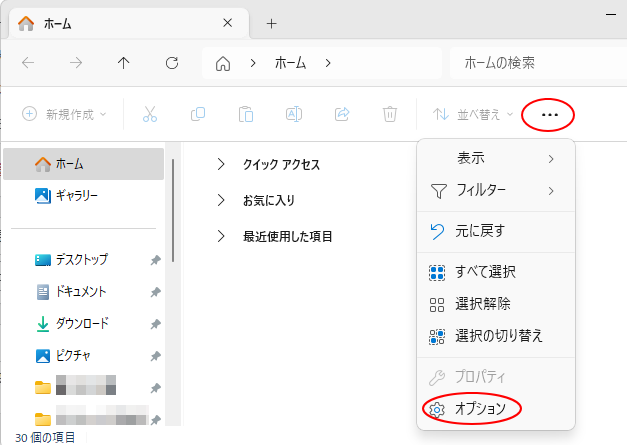Add a new tab with plus button
Viewport: 627px width, 445px height.
pos(272,24)
